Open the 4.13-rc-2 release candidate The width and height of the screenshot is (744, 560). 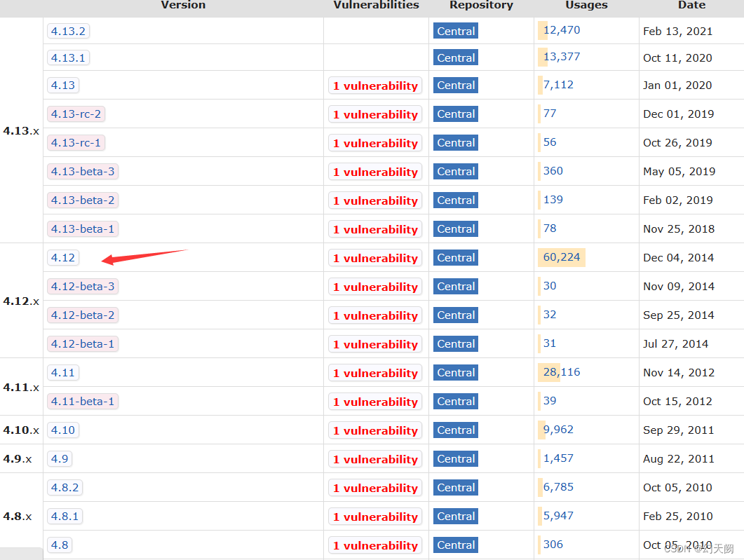click(x=76, y=114)
